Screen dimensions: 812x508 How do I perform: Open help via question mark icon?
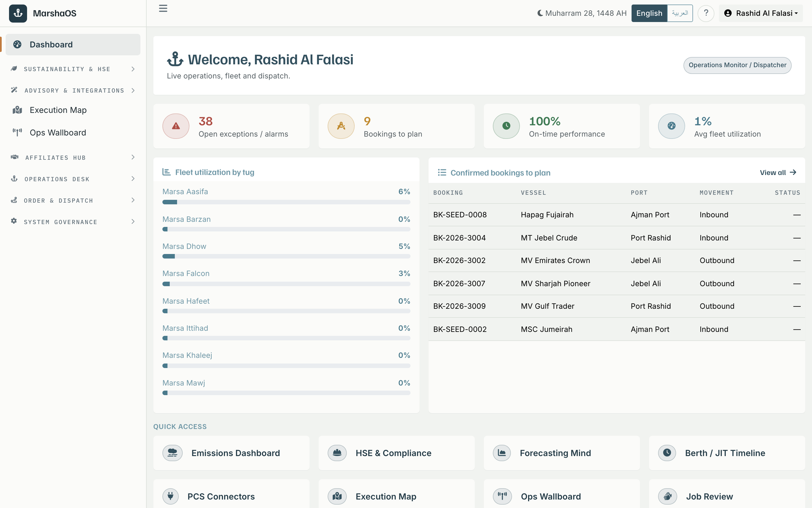[706, 13]
